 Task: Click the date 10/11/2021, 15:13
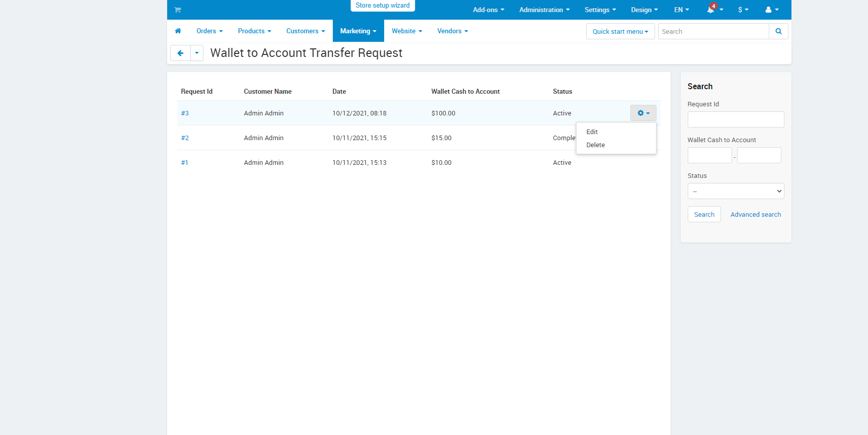(x=359, y=162)
